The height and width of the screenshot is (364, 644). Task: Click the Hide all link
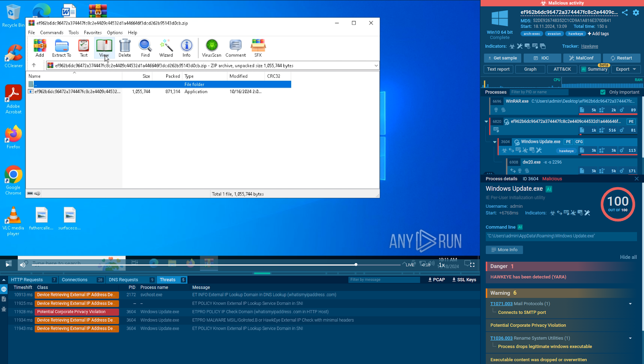(628, 257)
